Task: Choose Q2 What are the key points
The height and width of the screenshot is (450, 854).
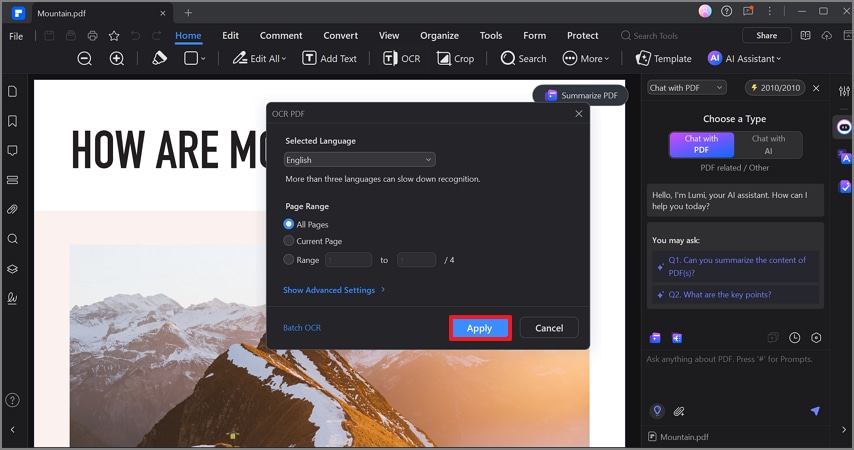Action: [735, 295]
